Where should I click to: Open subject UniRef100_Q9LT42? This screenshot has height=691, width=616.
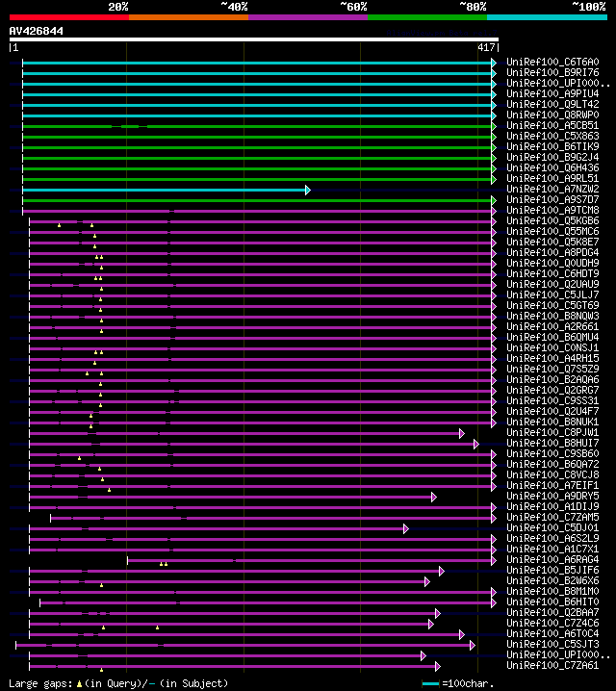[x=552, y=105]
